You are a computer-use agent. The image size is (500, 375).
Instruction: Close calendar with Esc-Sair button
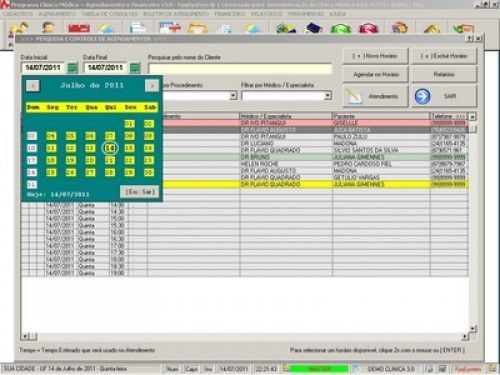click(x=140, y=192)
